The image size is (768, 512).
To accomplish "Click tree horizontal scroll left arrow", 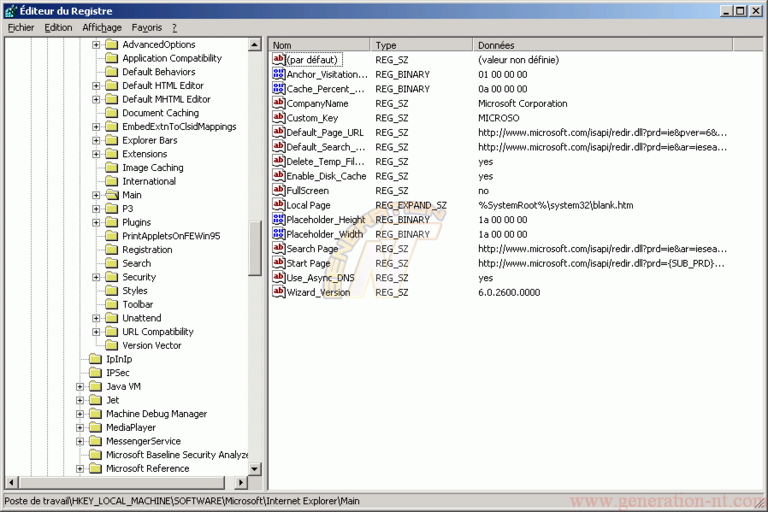I will (x=12, y=483).
